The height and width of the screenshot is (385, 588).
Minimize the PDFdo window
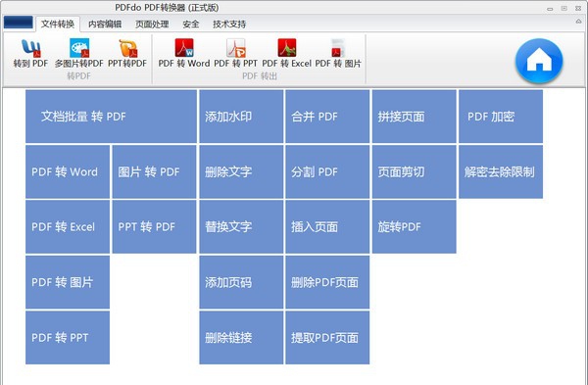(550, 8)
